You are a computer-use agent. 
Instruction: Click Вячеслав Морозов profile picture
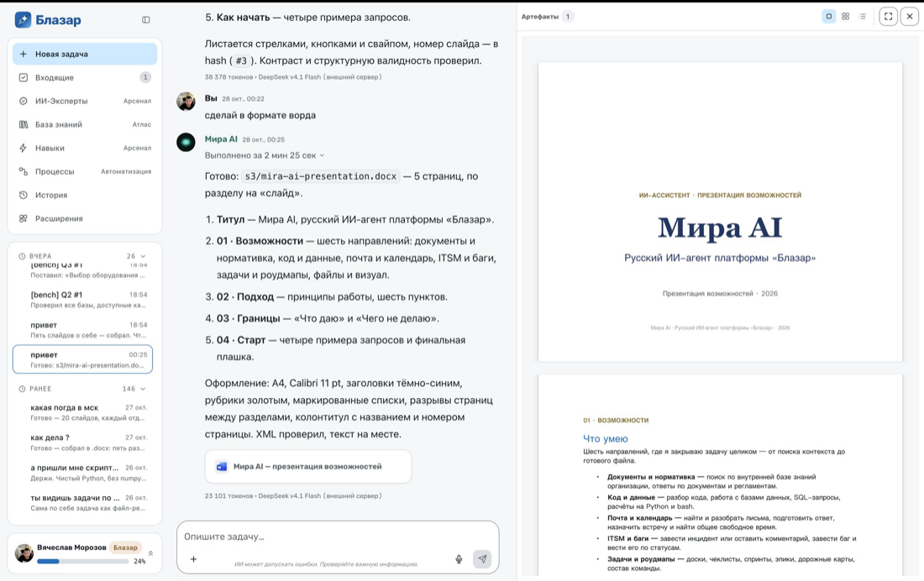click(24, 552)
